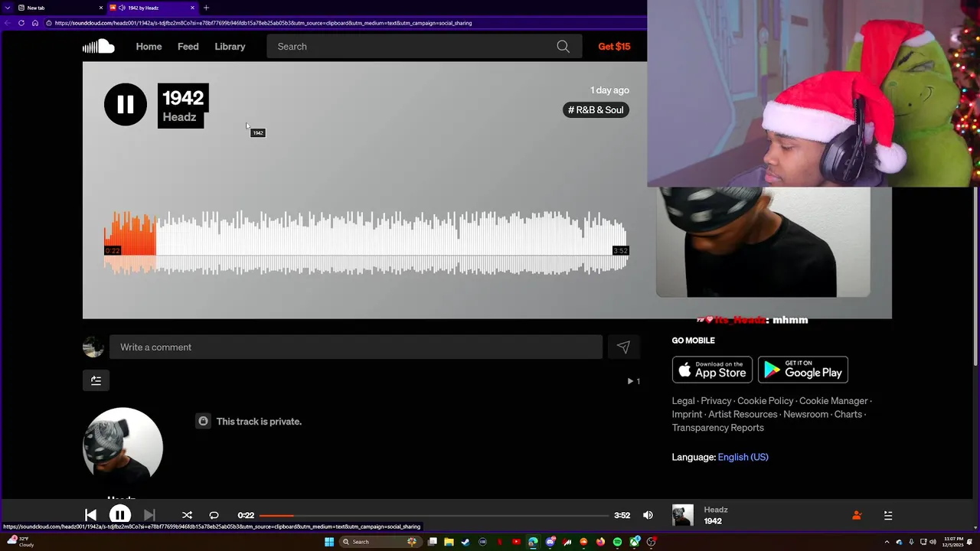Skip to next track in bottom player
This screenshot has height=551, width=980.
[x=149, y=515]
